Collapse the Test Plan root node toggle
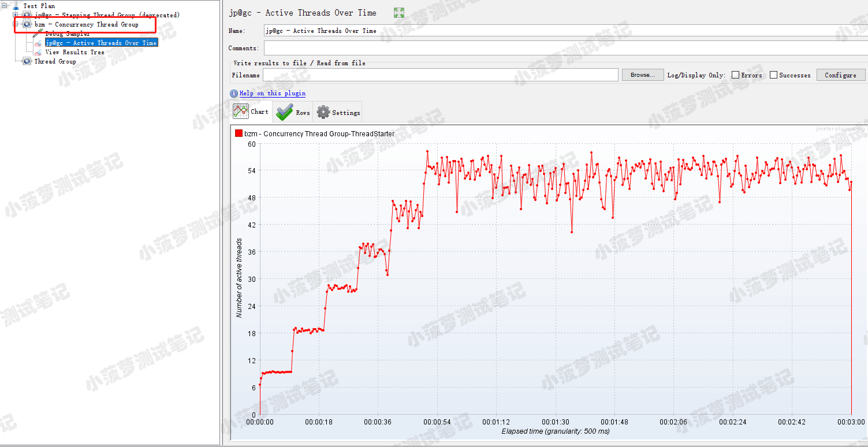This screenshot has width=868, height=447. (4, 6)
